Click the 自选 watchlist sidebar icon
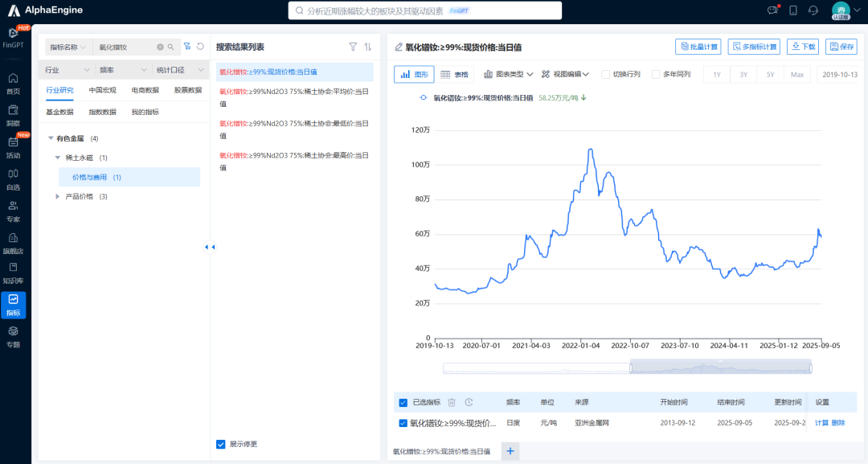This screenshot has height=464, width=868. 13,178
